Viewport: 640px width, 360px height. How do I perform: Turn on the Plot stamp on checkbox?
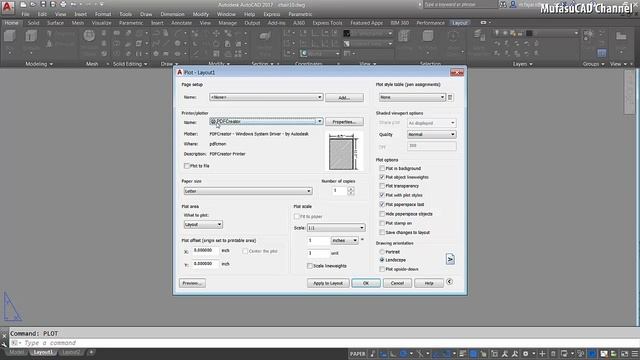pos(382,223)
